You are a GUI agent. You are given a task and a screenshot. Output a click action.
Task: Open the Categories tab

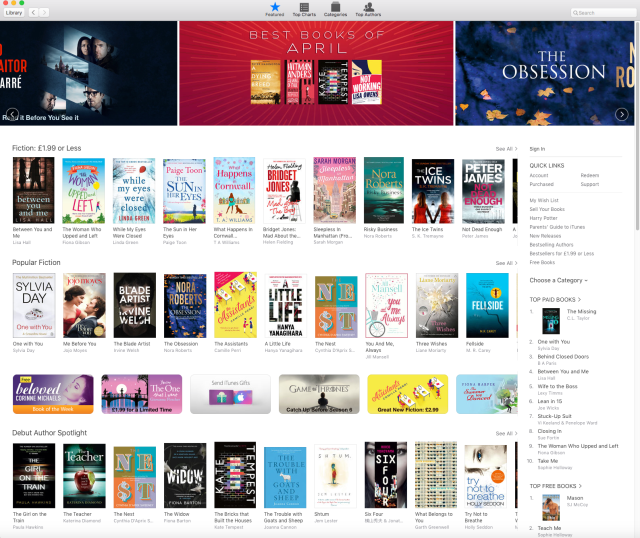coord(335,9)
